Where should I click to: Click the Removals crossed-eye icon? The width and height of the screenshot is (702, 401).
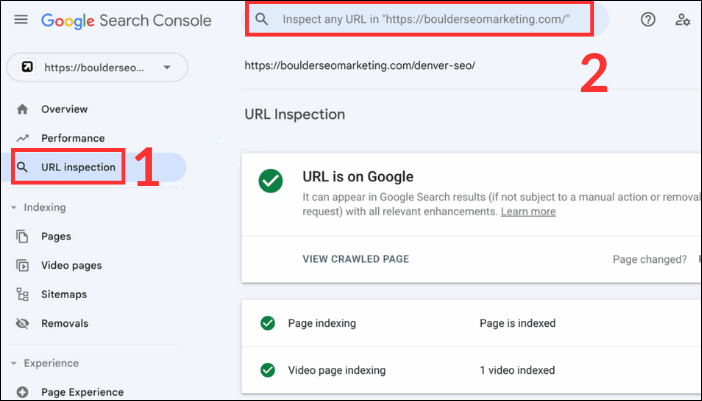click(22, 323)
